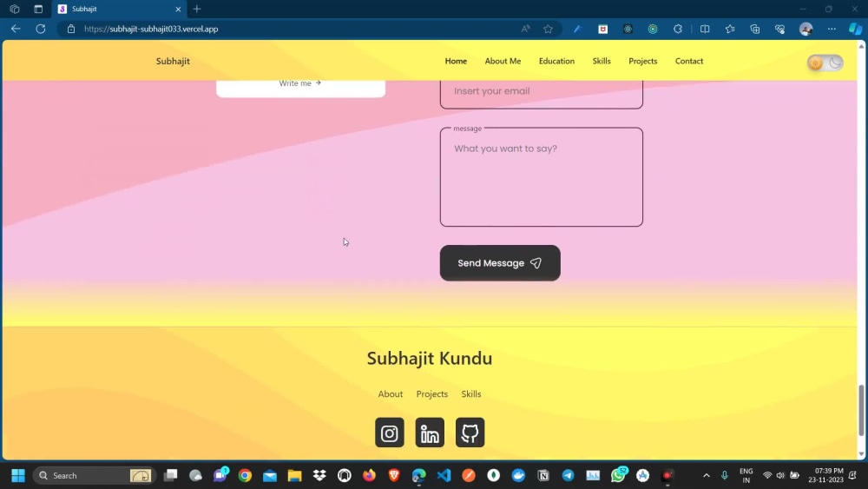Click the address bar URL
Viewport: 868px width, 489px height.
151,29
